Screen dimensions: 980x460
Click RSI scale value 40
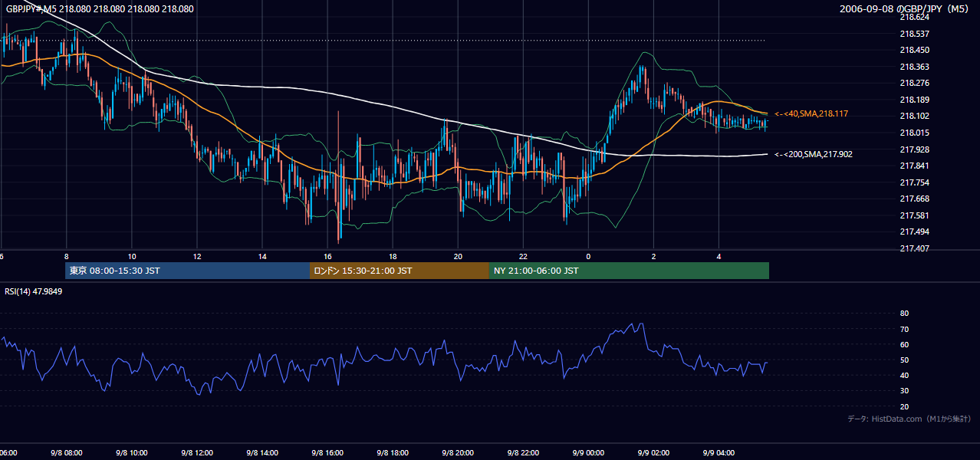tap(904, 375)
